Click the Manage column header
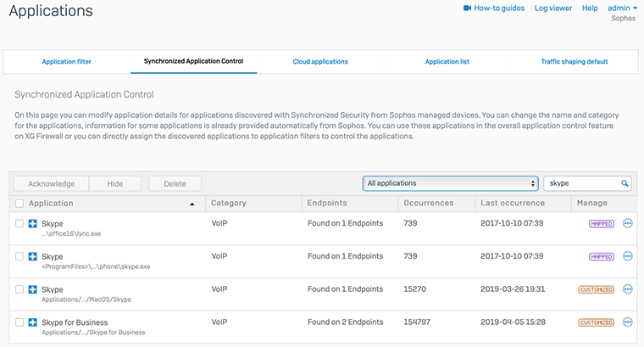 point(591,203)
